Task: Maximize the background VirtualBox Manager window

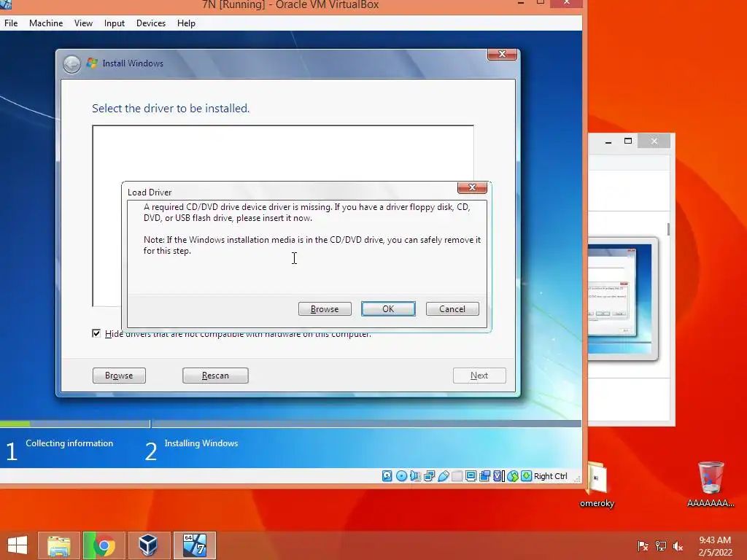Action: coord(628,141)
